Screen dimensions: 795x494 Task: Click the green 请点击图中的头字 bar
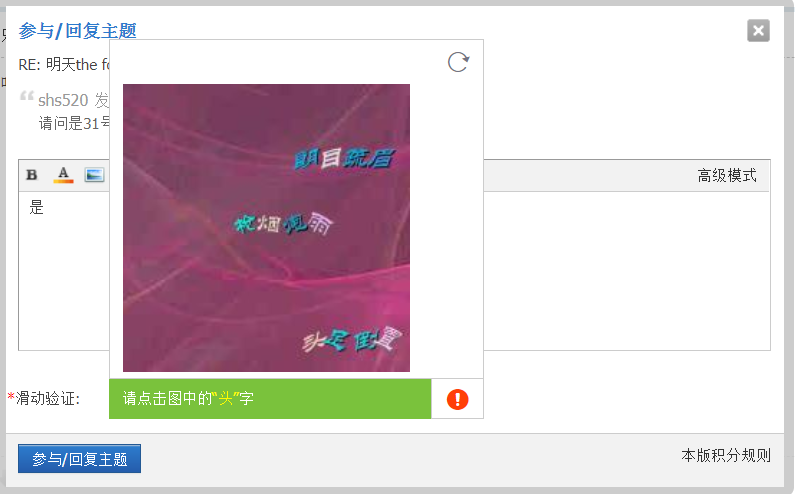(x=270, y=399)
